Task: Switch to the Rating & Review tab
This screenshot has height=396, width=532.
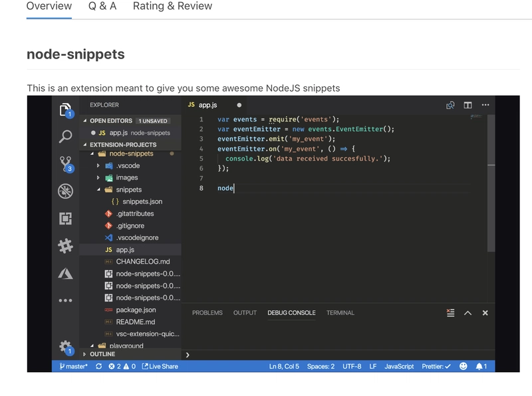Action: click(172, 6)
